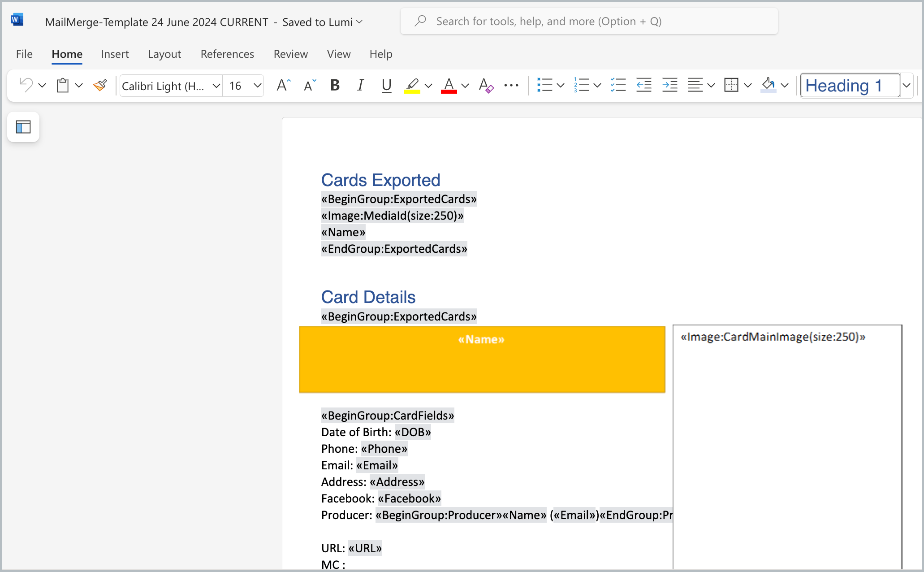Click the Increase Indent icon
This screenshot has height=572, width=924.
(669, 85)
